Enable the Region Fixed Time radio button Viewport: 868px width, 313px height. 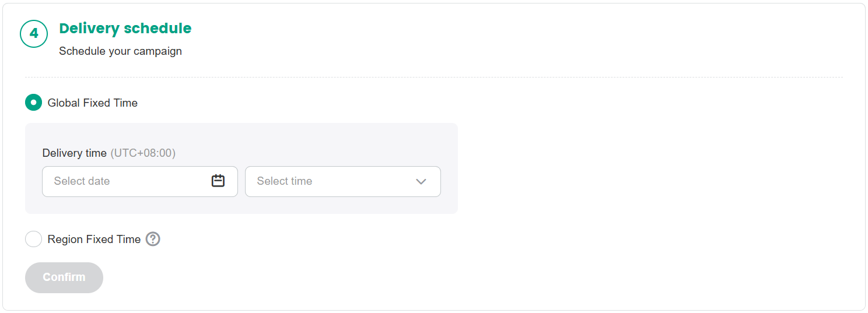tap(34, 239)
